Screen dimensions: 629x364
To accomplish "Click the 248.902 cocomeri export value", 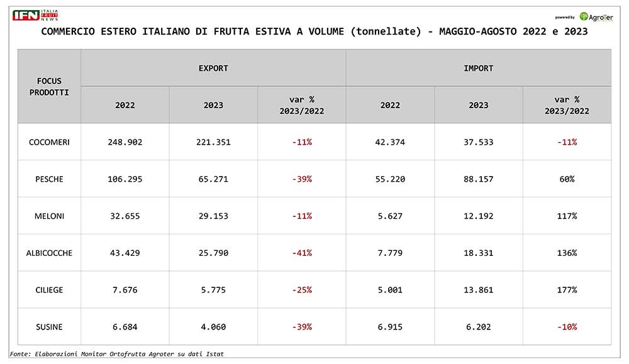I will tap(125, 142).
